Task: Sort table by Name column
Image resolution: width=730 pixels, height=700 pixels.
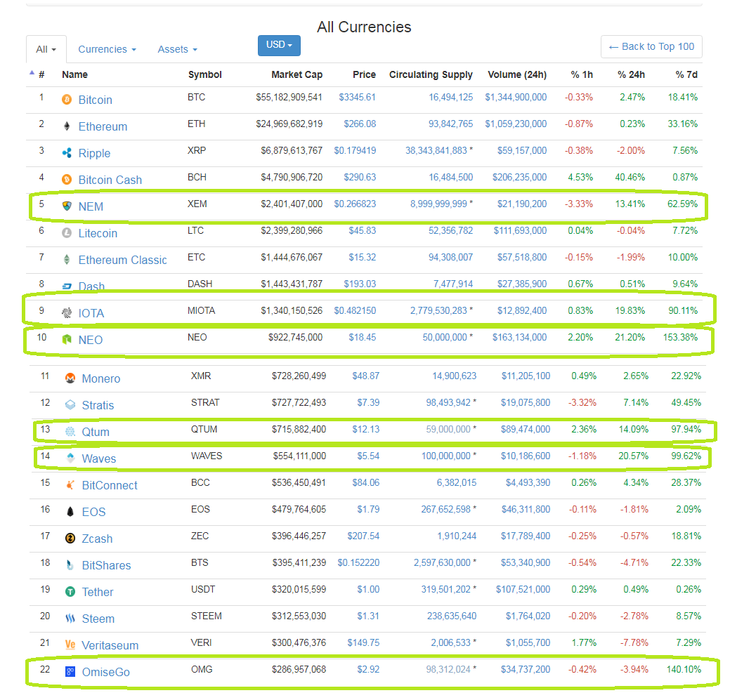Action: [x=74, y=74]
